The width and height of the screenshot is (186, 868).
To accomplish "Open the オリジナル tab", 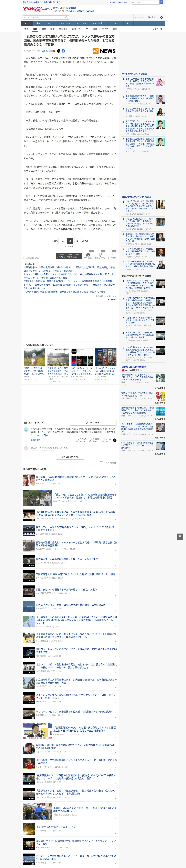I will [x=81, y=24].
